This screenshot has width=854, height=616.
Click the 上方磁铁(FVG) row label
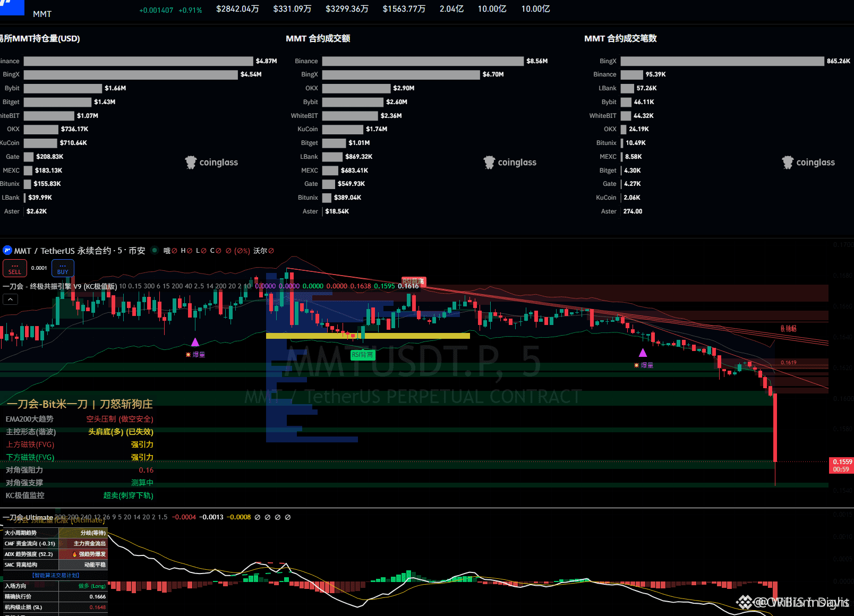tap(30, 444)
